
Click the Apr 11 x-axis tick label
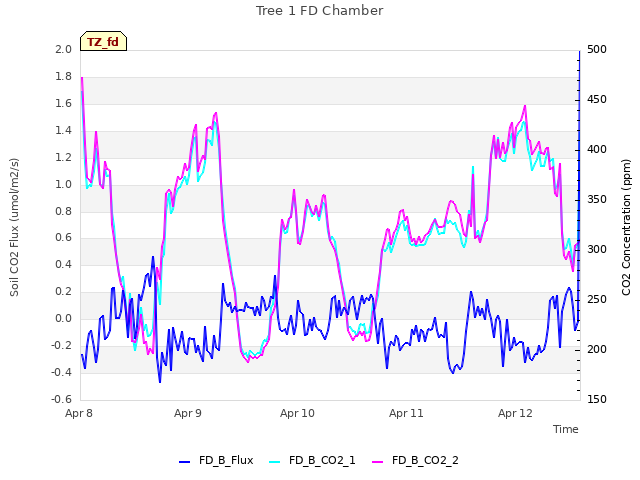click(x=406, y=413)
